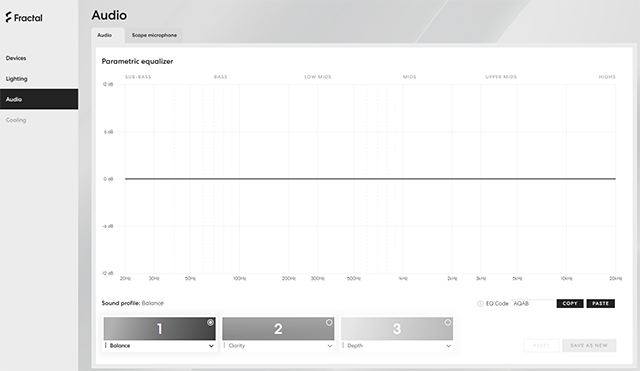Click the Fractal logo icon
This screenshot has height=371, width=640.
[9, 18]
